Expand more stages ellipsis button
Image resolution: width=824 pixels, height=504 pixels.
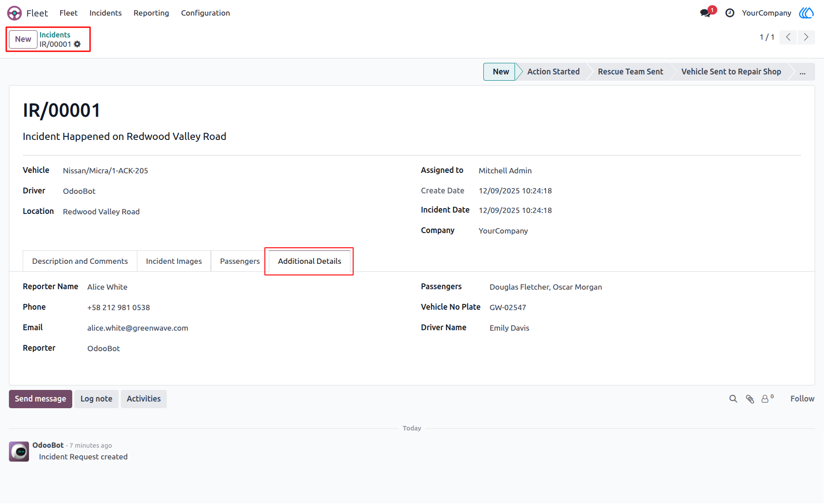803,72
